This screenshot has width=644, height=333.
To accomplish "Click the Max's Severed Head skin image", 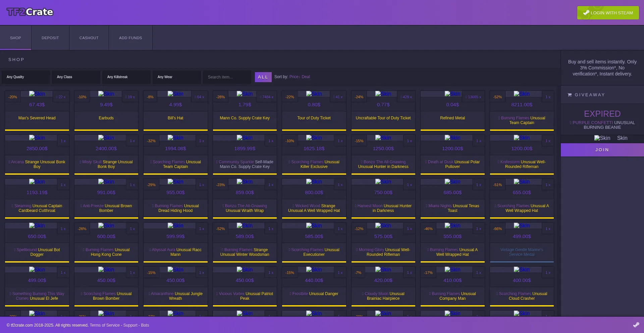I will tap(37, 94).
